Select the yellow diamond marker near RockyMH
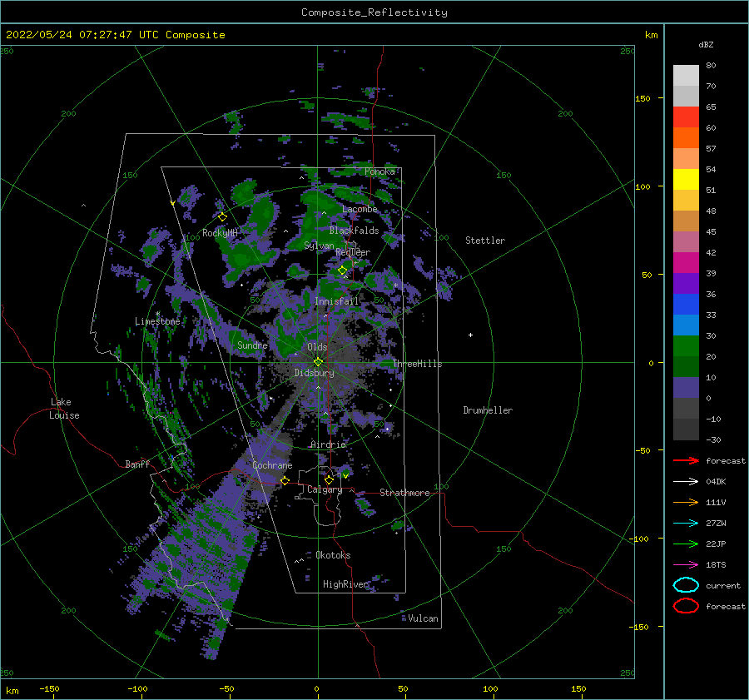This screenshot has height=700, width=749. (222, 217)
